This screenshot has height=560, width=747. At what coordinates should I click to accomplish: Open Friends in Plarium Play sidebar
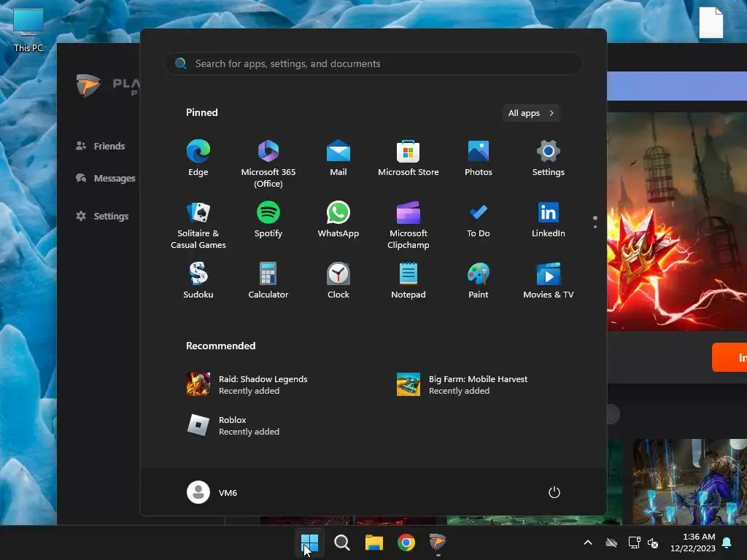pyautogui.click(x=101, y=146)
